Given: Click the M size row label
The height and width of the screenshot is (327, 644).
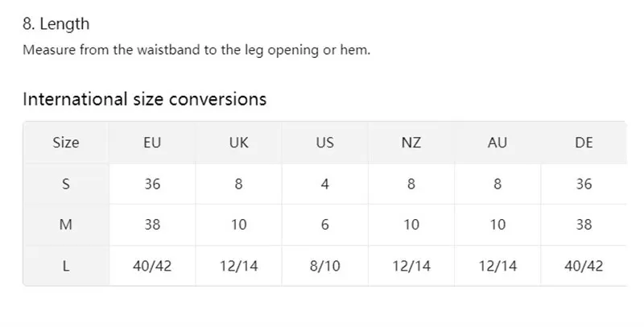Looking at the screenshot, I should 66,225.
